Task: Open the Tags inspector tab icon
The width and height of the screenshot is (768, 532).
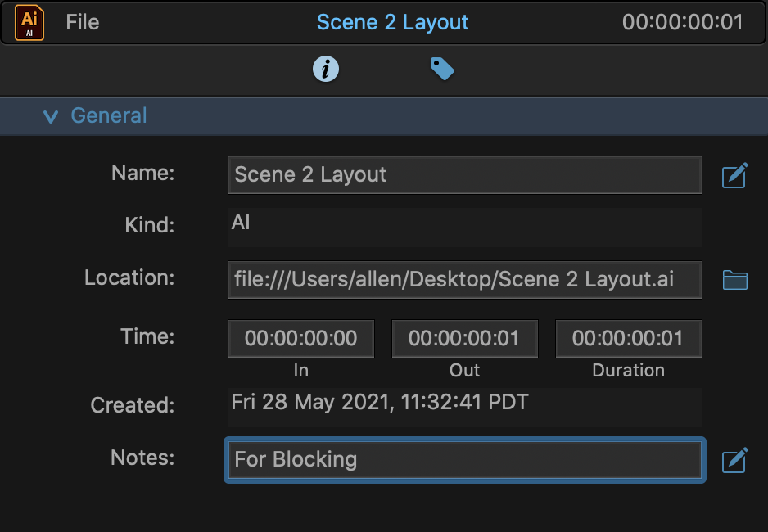Action: coord(442,69)
